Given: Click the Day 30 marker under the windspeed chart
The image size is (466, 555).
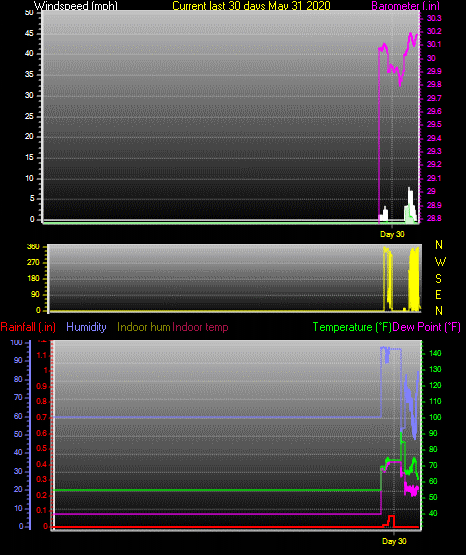Looking at the screenshot, I should click(x=392, y=234).
